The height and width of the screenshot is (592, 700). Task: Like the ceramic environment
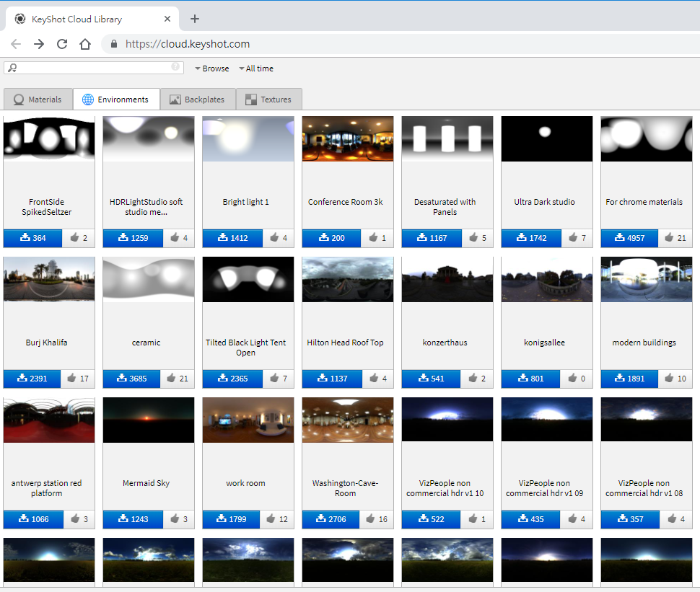pos(178,379)
